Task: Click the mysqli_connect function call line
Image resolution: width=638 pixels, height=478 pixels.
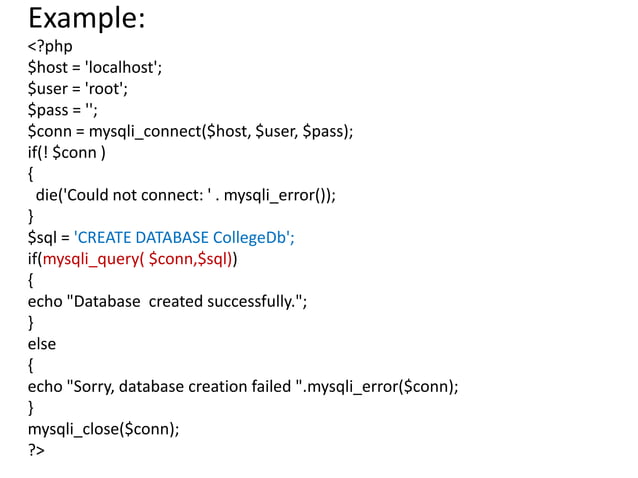Action: pos(190,131)
